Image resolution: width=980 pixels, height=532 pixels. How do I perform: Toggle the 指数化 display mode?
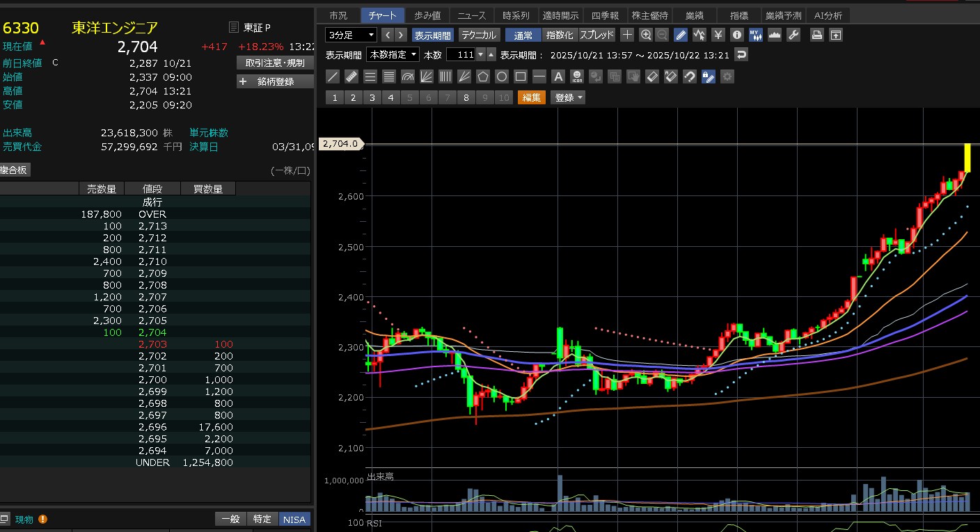click(x=560, y=35)
